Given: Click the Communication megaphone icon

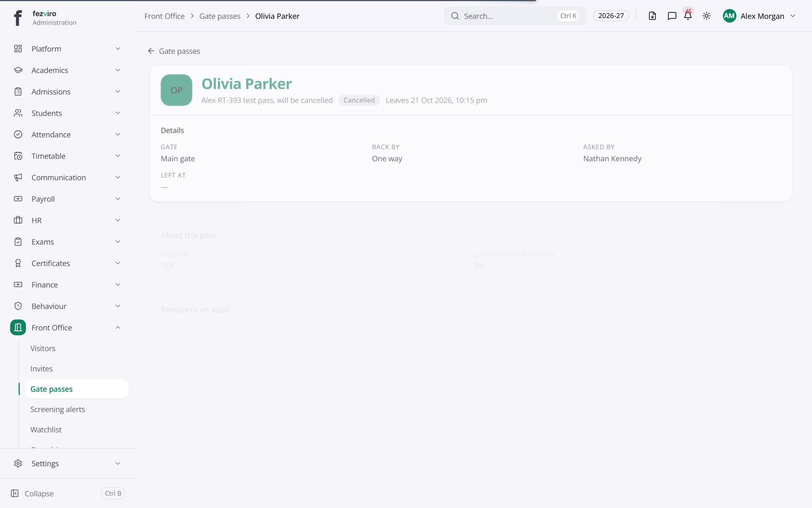Looking at the screenshot, I should coord(18,177).
